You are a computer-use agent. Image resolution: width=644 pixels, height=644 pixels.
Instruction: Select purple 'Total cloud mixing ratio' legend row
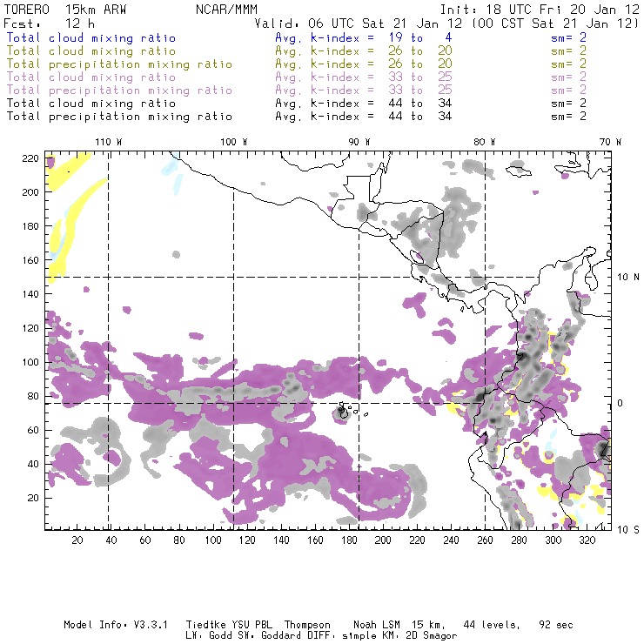point(91,77)
